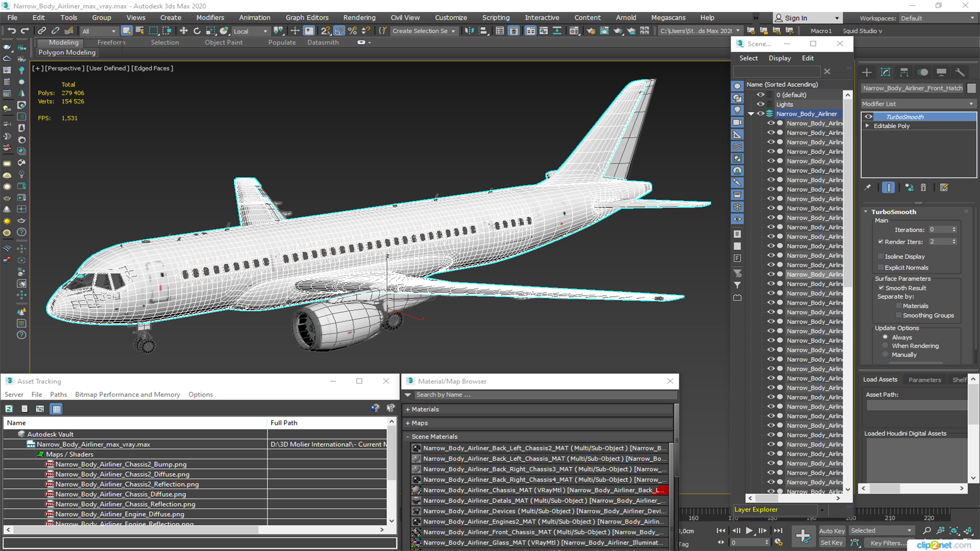Click the Auto Key button
This screenshot has height=551, width=980.
pyautogui.click(x=831, y=531)
